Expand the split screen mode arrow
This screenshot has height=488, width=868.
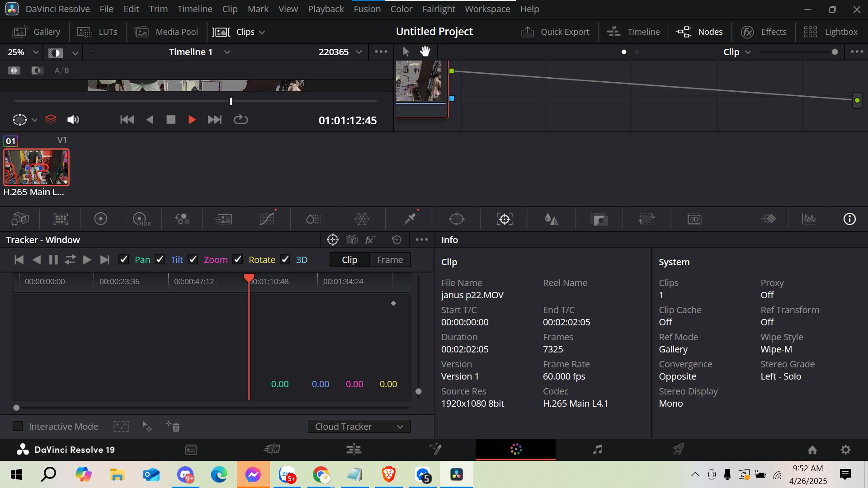click(x=75, y=53)
